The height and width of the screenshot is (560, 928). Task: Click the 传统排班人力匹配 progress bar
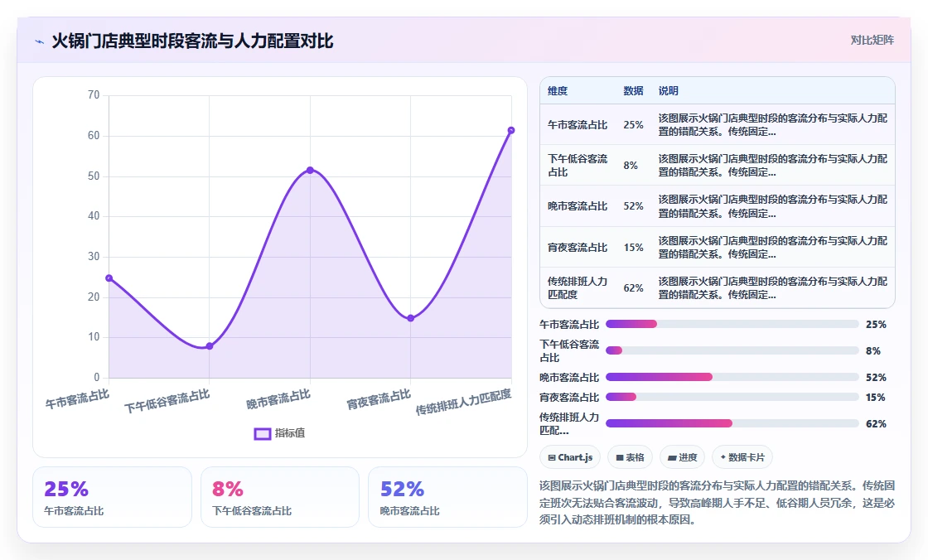tap(732, 423)
